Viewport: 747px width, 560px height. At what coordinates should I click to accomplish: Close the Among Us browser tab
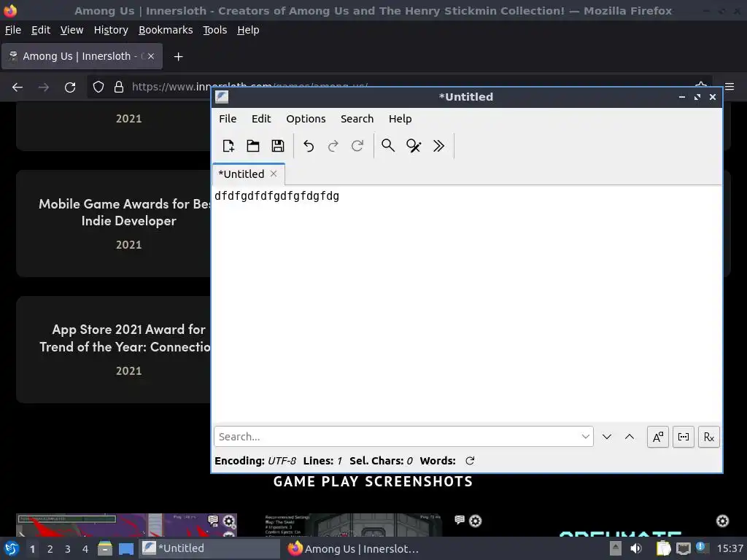(x=150, y=56)
